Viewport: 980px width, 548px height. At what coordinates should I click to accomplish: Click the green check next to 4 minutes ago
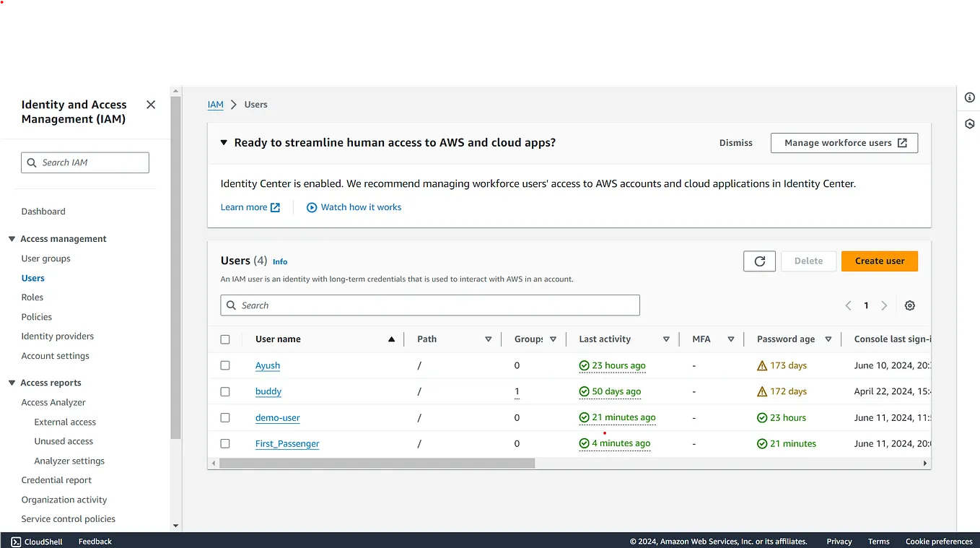point(583,443)
